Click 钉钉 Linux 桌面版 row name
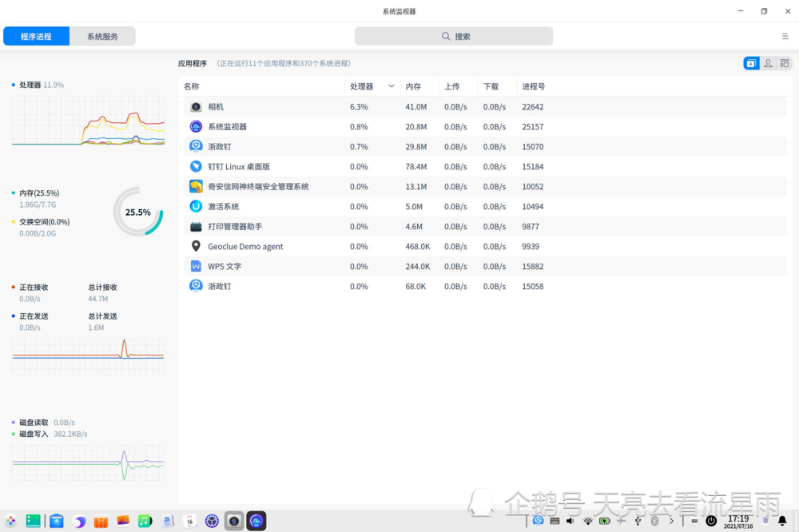 [x=239, y=166]
